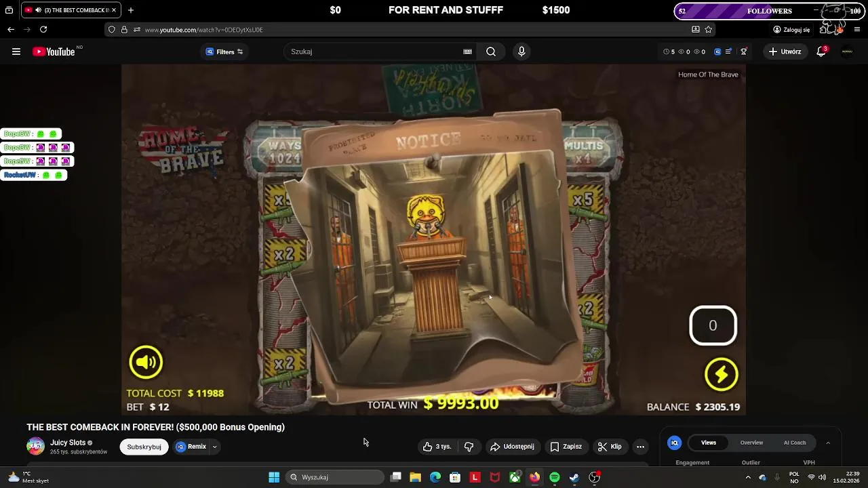Open the Windows Start menu
868x488 pixels.
(274, 477)
